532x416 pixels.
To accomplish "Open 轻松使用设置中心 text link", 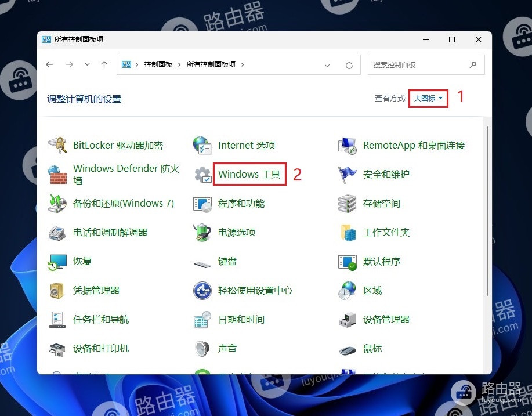I will (x=255, y=291).
